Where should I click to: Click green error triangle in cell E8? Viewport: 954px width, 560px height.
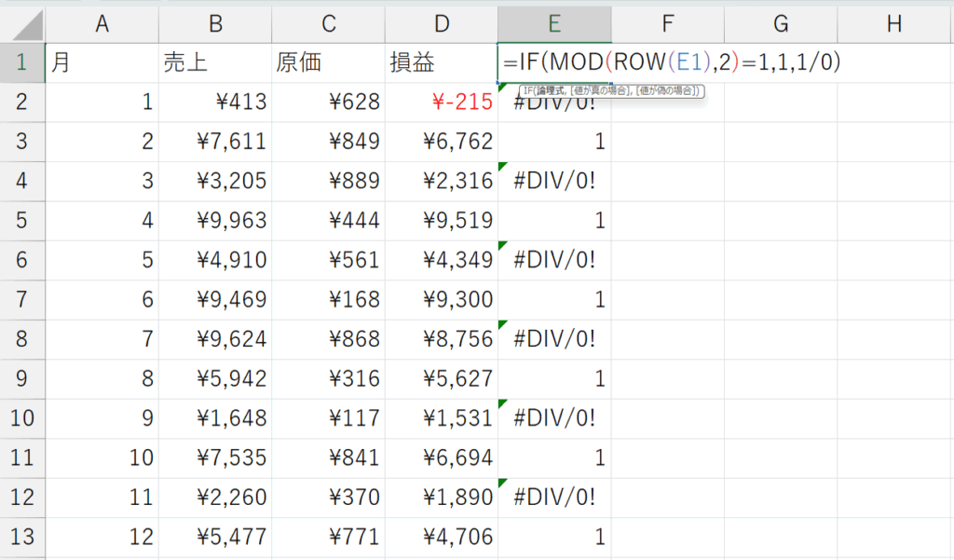click(503, 324)
